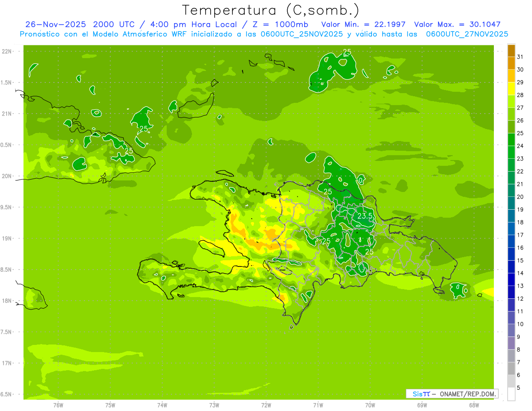Click the '18N' latitude axis label
532x411 pixels.
click(7, 301)
